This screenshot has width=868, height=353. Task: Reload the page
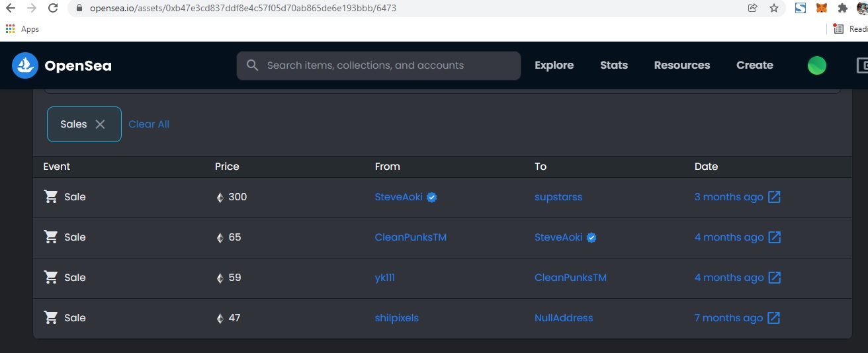point(52,8)
